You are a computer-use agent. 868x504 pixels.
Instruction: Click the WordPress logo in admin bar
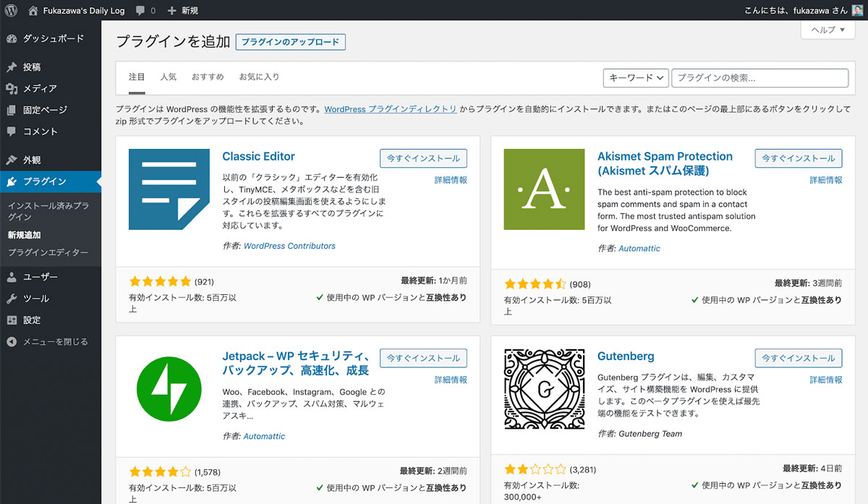tap(11, 10)
